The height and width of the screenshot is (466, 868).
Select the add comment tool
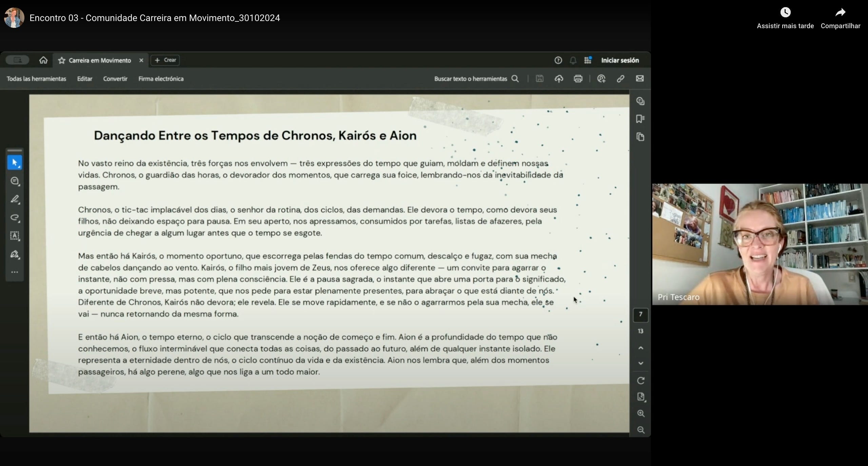pos(15,181)
